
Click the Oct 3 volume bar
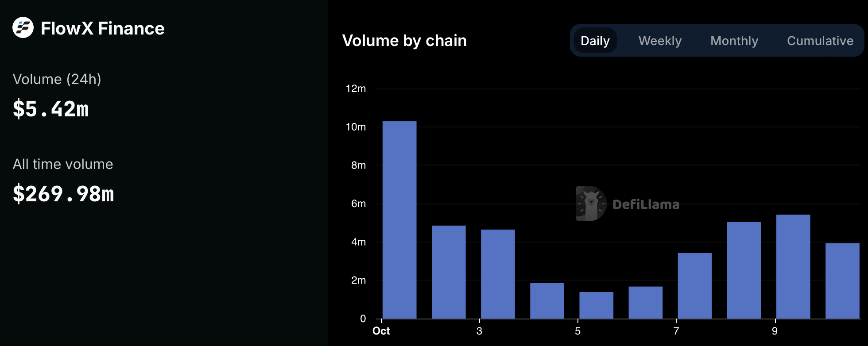click(498, 274)
